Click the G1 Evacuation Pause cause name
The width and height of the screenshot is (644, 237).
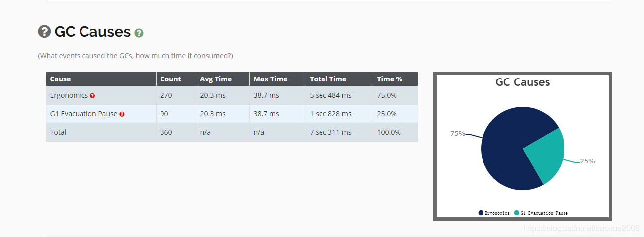(83, 114)
